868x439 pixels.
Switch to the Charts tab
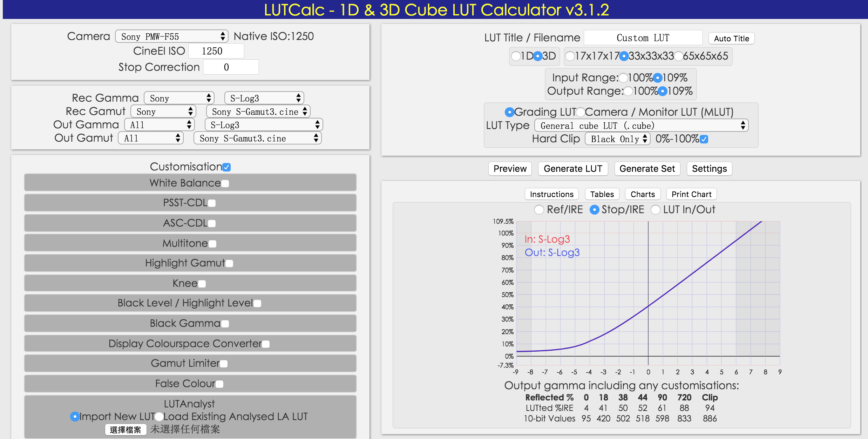[x=642, y=194]
